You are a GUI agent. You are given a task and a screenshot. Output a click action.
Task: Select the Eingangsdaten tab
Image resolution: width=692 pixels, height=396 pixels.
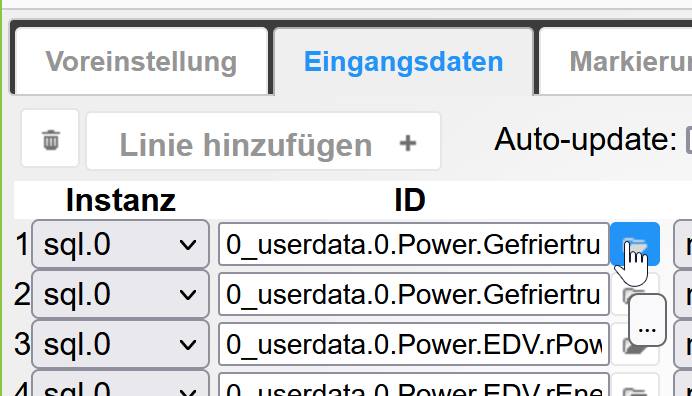pos(403,61)
